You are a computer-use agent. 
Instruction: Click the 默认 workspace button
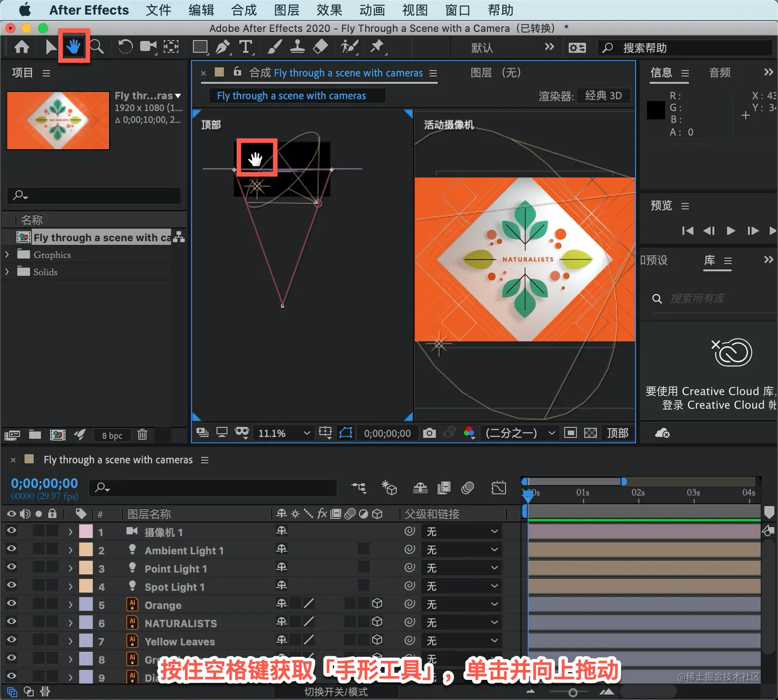click(x=482, y=48)
